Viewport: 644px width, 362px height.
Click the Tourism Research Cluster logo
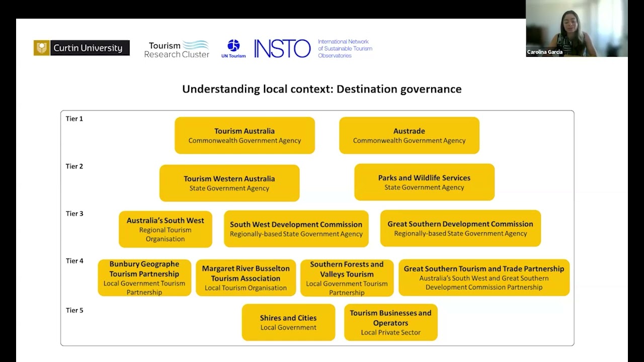[177, 49]
